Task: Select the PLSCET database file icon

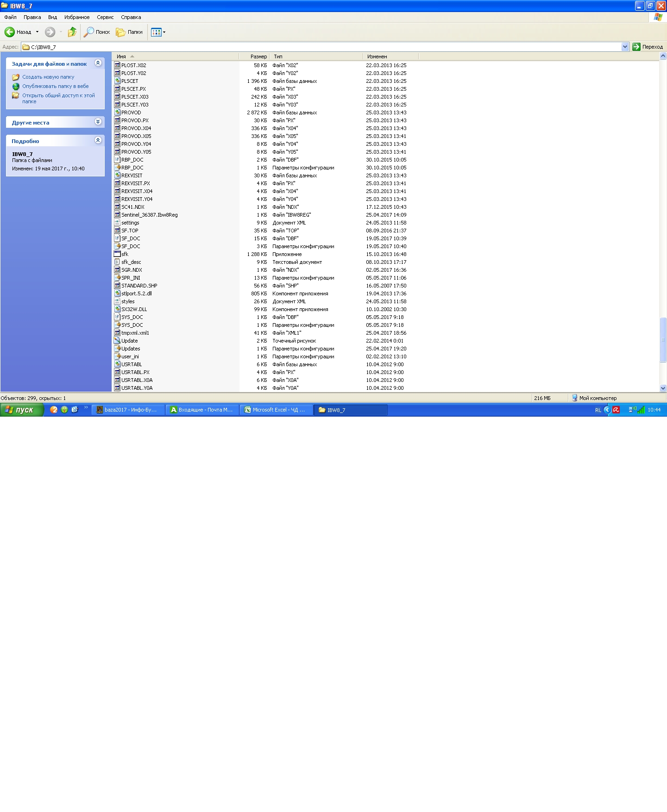Action: tap(117, 81)
